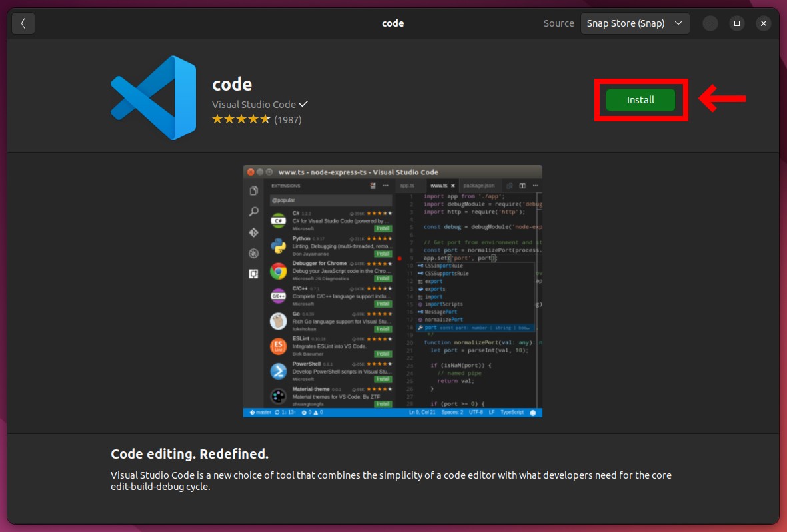The image size is (787, 532).
Task: Click the split editor icon above the code
Action: pos(523,186)
